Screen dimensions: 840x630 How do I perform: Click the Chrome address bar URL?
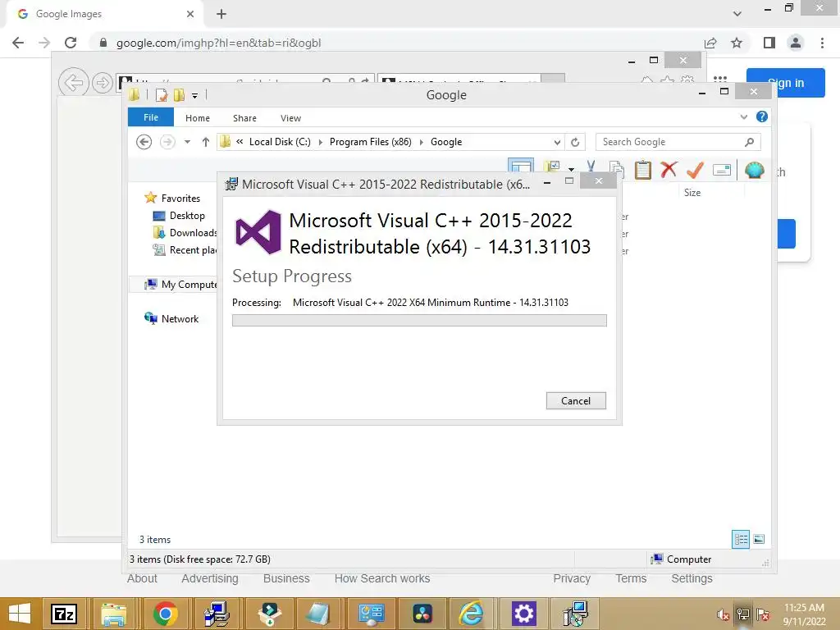pos(218,43)
